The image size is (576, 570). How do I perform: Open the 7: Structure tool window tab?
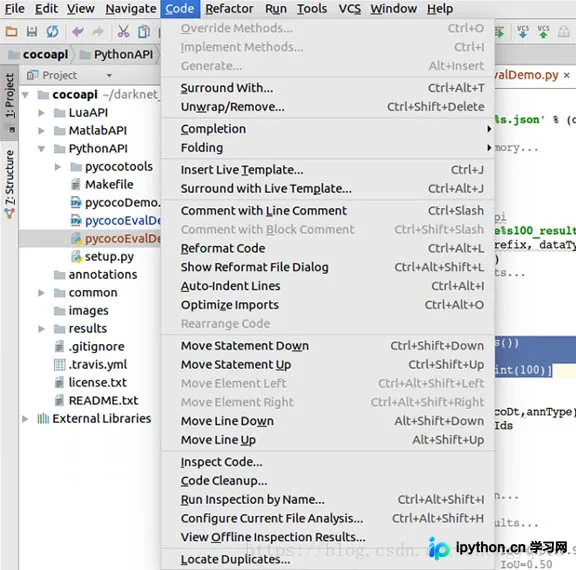[x=10, y=184]
